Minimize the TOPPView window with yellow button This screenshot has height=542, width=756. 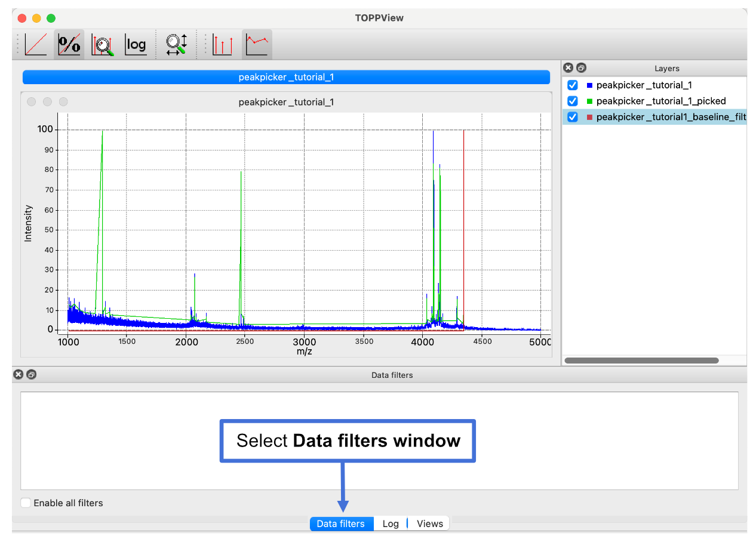36,18
